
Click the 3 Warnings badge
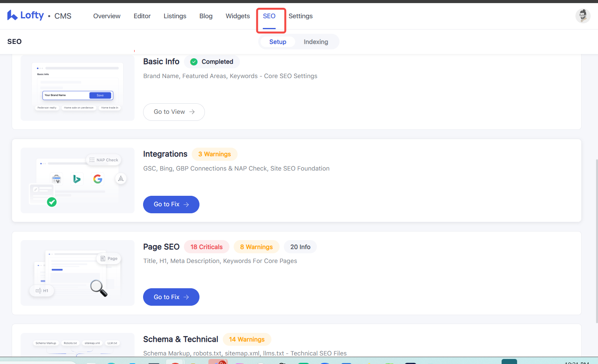point(215,154)
